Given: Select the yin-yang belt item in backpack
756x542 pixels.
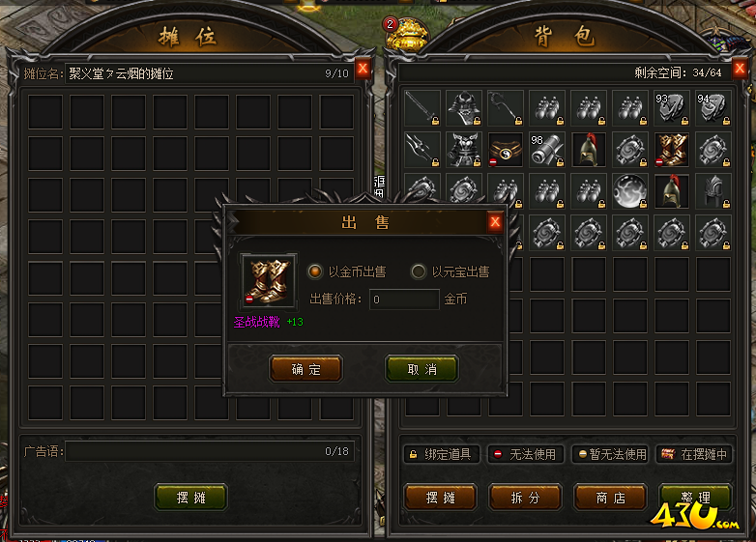Looking at the screenshot, I should [505, 150].
